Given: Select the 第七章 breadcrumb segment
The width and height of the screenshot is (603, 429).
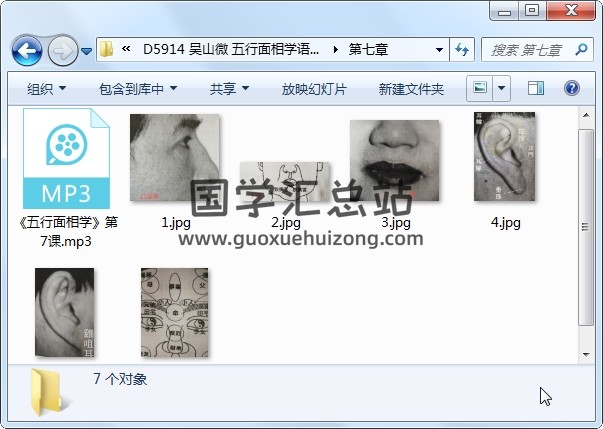Looking at the screenshot, I should coord(368,49).
